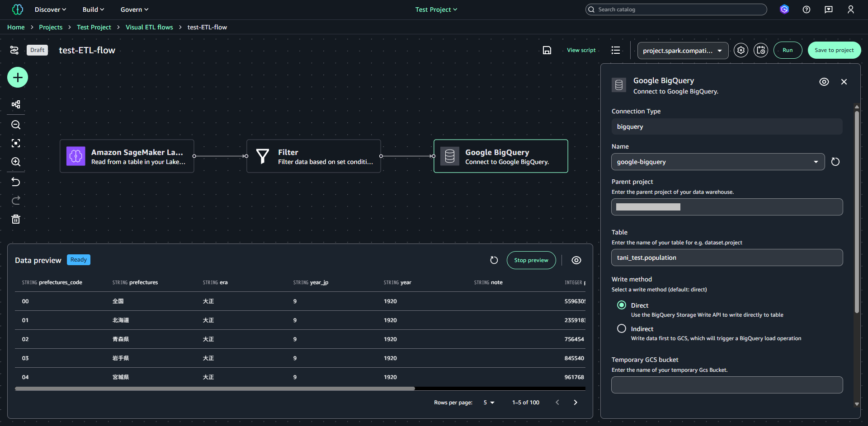The width and height of the screenshot is (868, 426).
Task: Select the Filter node
Action: [314, 156]
